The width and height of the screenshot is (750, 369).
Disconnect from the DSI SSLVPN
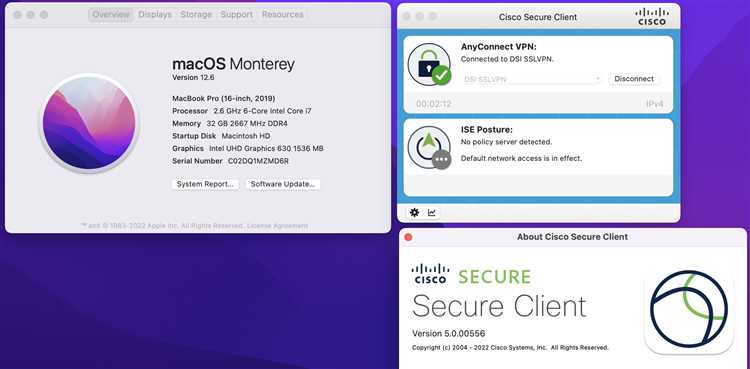[x=634, y=79]
